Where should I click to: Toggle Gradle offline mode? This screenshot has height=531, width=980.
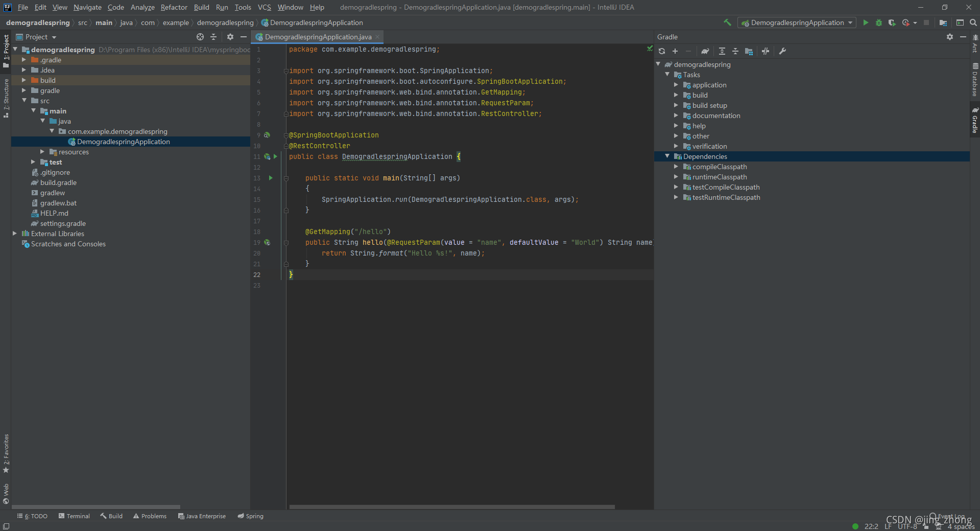click(x=766, y=51)
